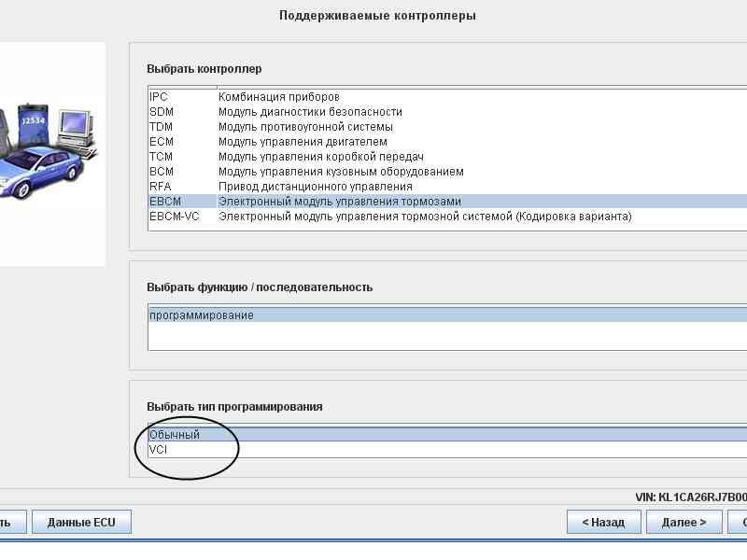Select TCM transmission control row
The width and height of the screenshot is (747, 560).
click(448, 157)
